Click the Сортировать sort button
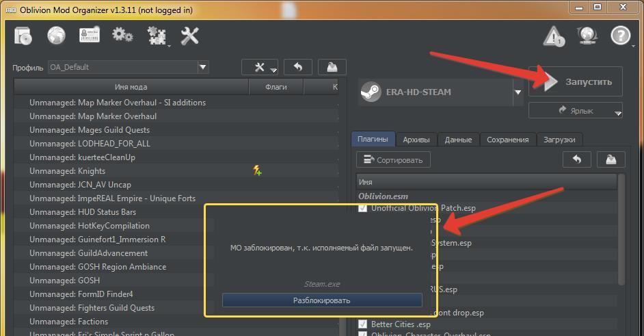 click(393, 160)
